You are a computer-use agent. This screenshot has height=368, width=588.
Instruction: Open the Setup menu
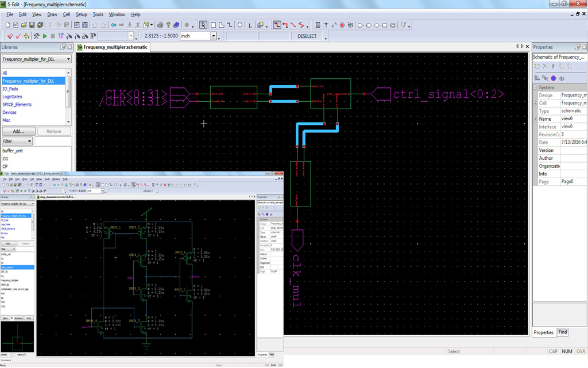82,14
